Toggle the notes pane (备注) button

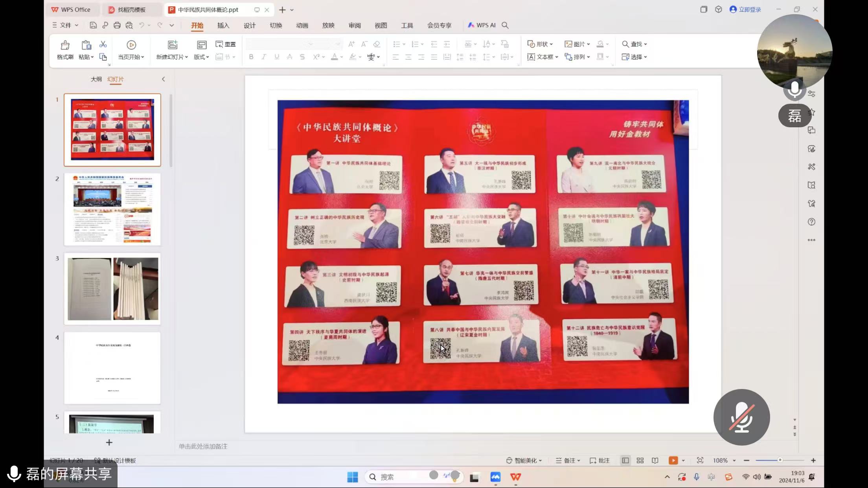[x=568, y=460]
